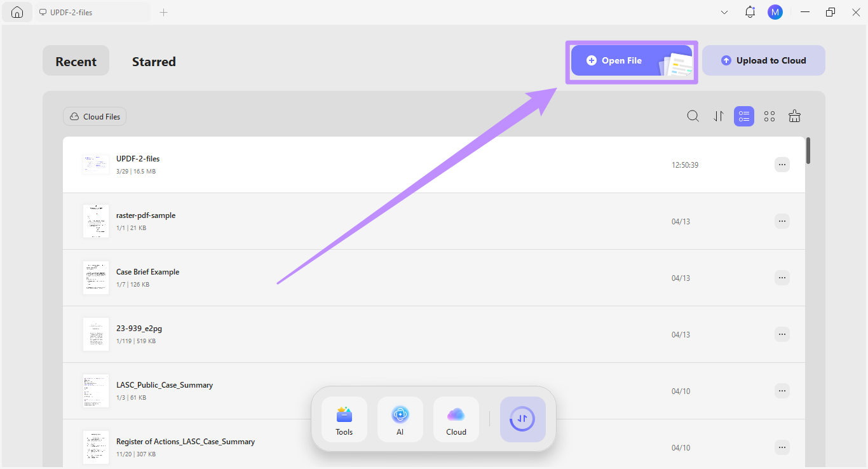Select the file name raster-pdf-sample
This screenshot has width=868, height=469.
[x=146, y=215]
